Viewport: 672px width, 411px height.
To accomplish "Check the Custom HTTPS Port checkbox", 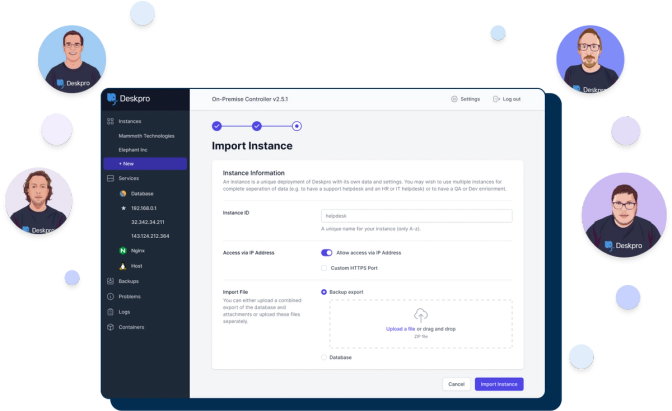I will coord(324,267).
